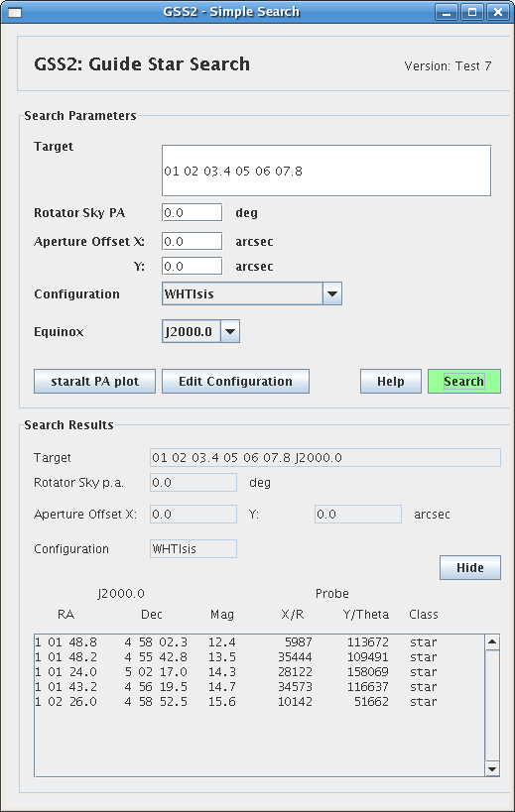Click the results list scrollbar up arrow

[492, 642]
